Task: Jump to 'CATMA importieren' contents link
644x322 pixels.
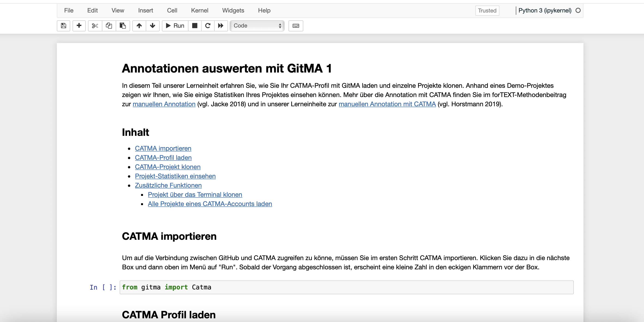Action: [163, 149]
